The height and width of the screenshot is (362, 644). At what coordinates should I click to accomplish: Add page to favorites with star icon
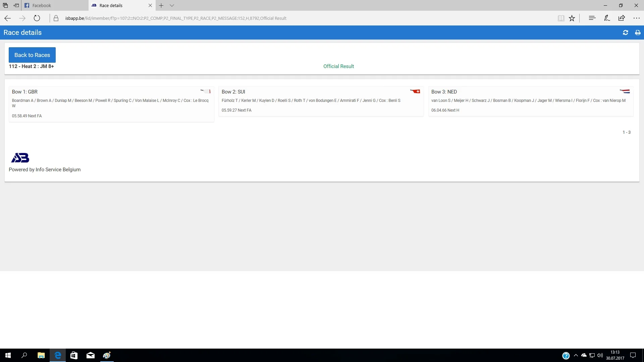572,18
